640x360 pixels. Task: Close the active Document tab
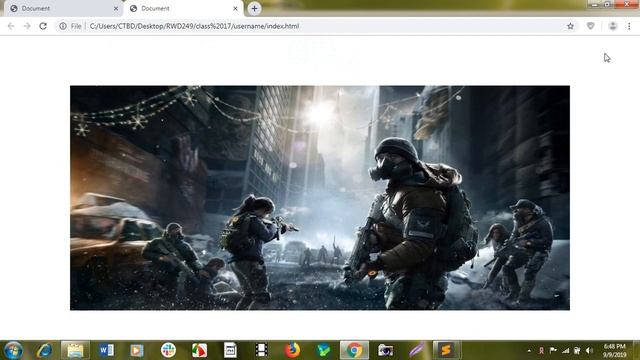235,8
